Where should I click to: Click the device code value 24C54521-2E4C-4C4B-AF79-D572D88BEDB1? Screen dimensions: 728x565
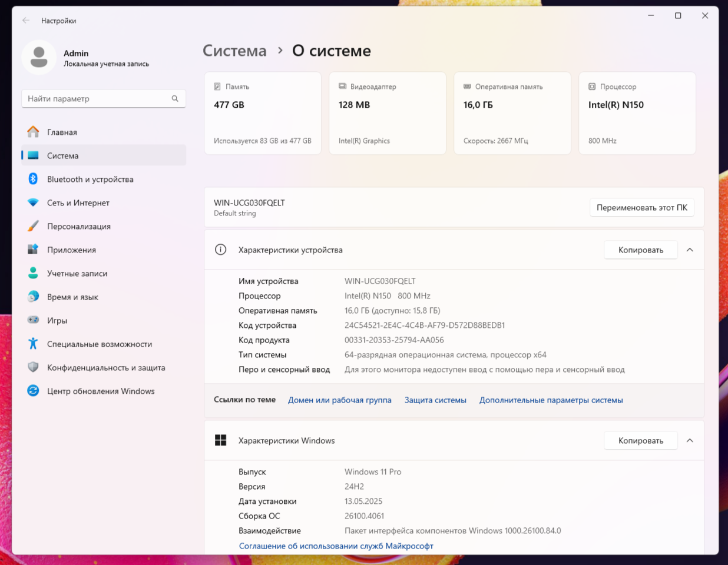[x=425, y=325]
